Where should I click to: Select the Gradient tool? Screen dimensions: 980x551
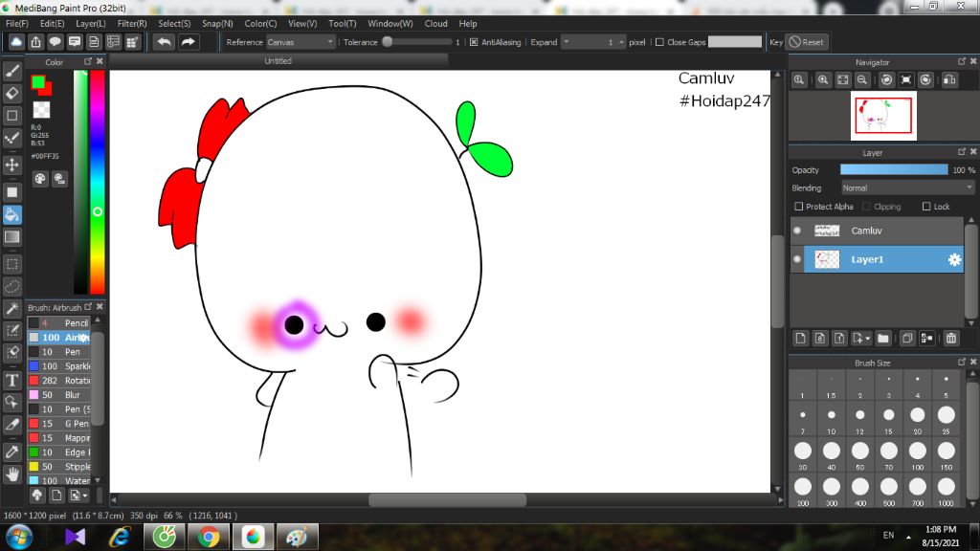12,237
